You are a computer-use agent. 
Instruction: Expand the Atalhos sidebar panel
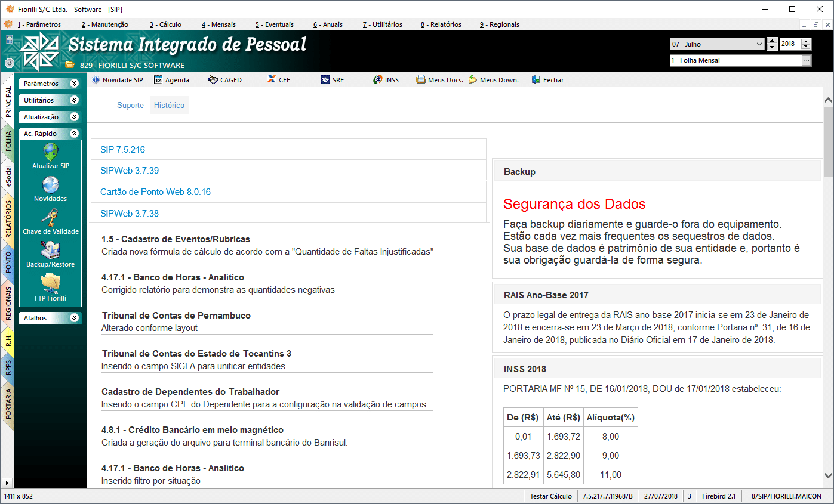pos(74,318)
